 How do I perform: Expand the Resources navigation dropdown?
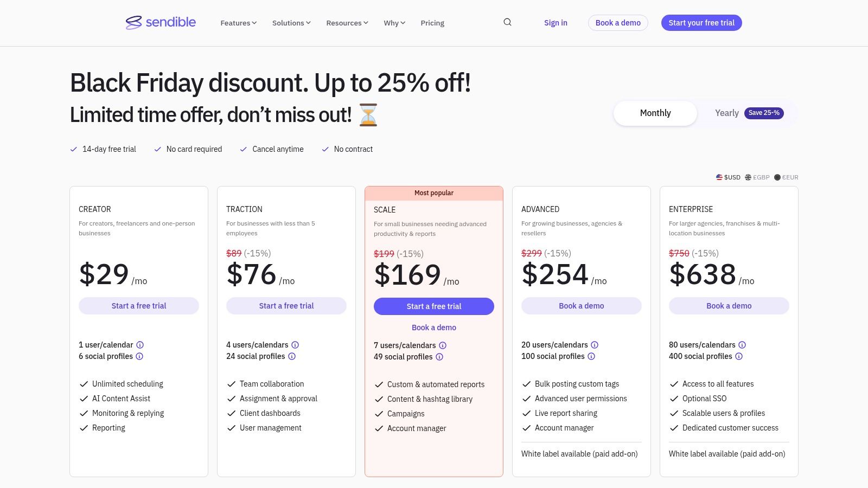click(x=346, y=23)
